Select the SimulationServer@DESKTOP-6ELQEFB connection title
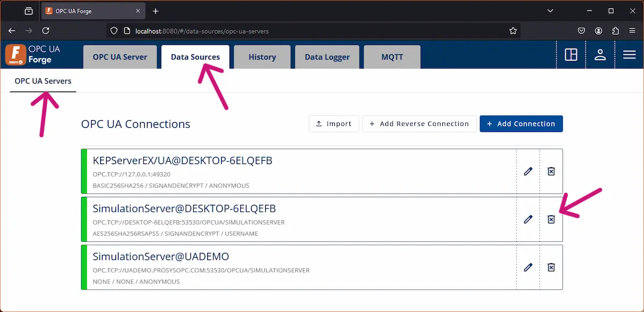Image resolution: width=644 pixels, height=312 pixels. (x=184, y=209)
